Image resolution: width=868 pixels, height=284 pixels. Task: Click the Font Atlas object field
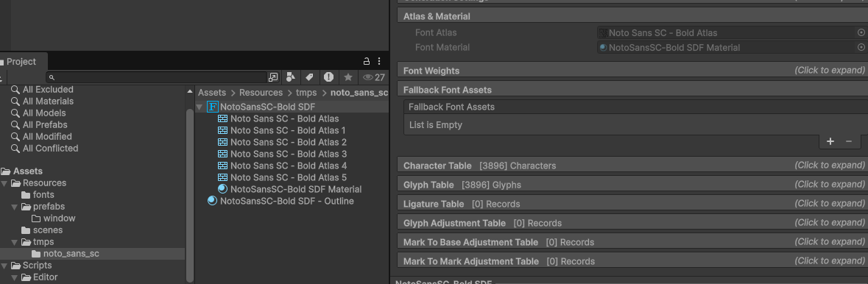(727, 33)
